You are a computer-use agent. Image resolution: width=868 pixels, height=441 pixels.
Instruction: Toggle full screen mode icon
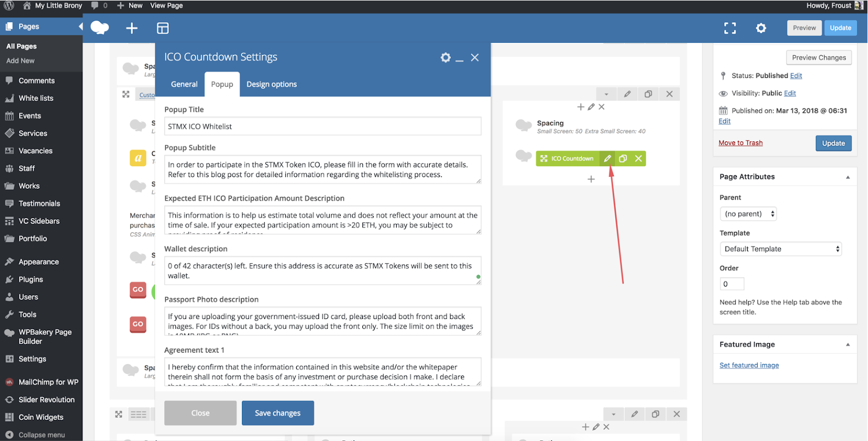(x=730, y=28)
